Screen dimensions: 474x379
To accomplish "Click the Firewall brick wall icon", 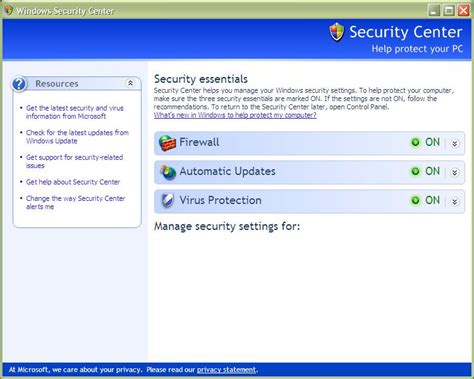I will point(167,143).
